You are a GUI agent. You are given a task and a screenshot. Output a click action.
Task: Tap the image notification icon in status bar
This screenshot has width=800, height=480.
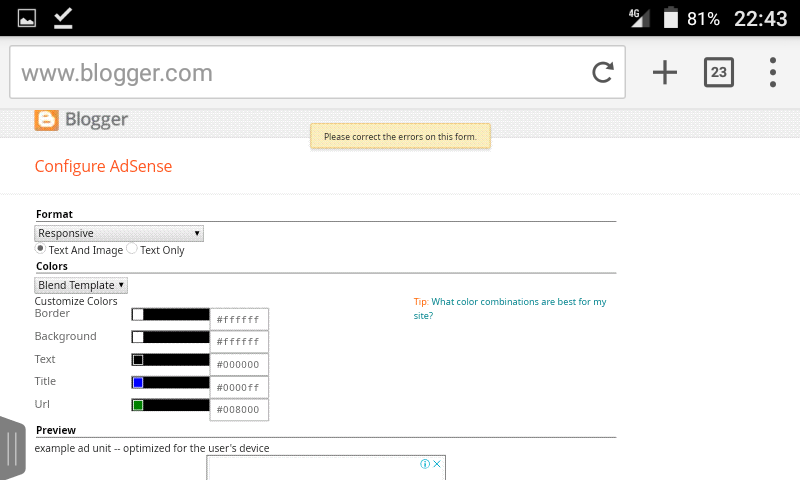click(27, 18)
